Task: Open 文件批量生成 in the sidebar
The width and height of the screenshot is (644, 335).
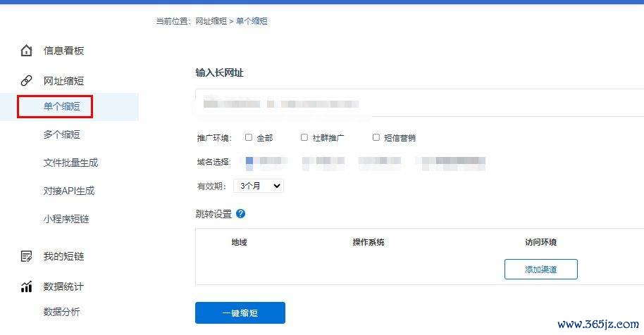Action: [x=70, y=163]
